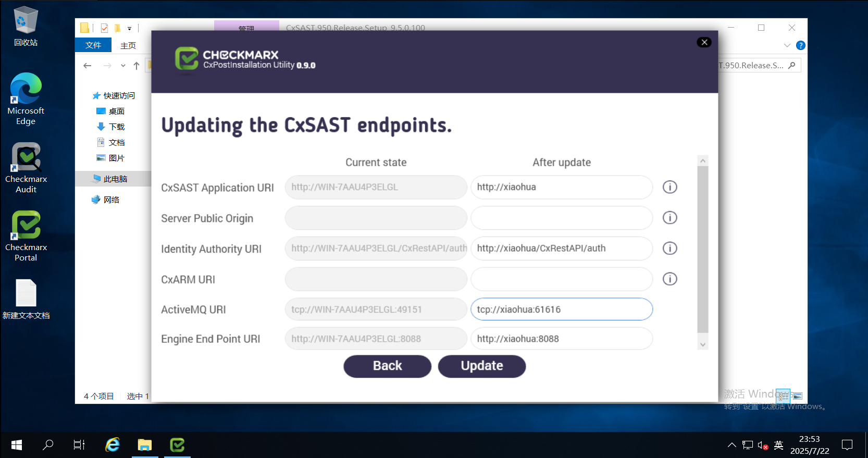868x458 pixels.
Task: Click the taskbar search icon
Action: click(x=48, y=445)
